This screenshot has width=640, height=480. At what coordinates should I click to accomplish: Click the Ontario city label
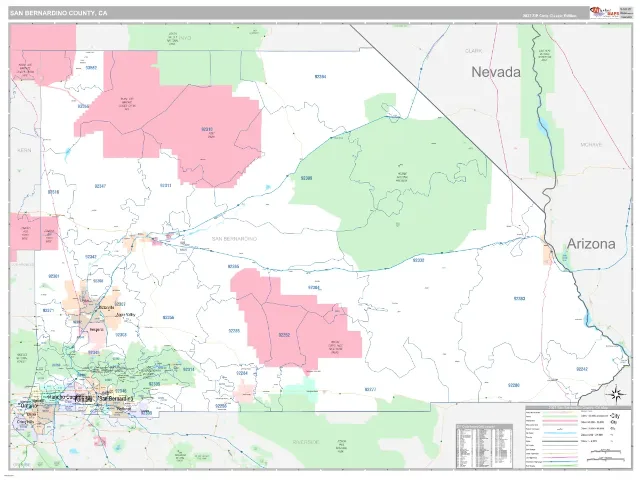[x=27, y=405]
